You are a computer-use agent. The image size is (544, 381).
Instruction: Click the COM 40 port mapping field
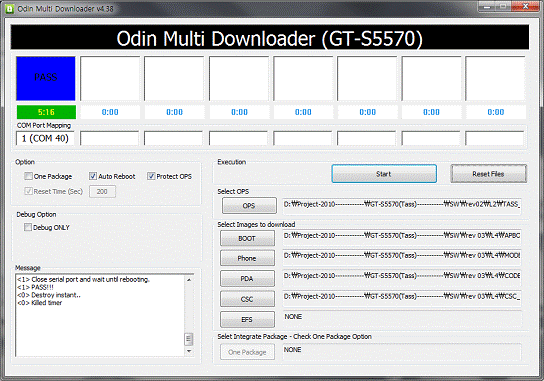click(45, 138)
